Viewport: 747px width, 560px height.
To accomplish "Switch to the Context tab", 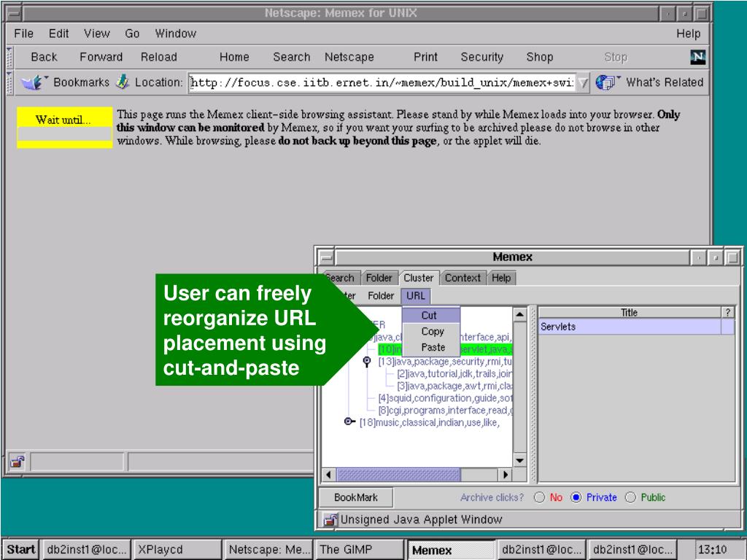I will (462, 278).
